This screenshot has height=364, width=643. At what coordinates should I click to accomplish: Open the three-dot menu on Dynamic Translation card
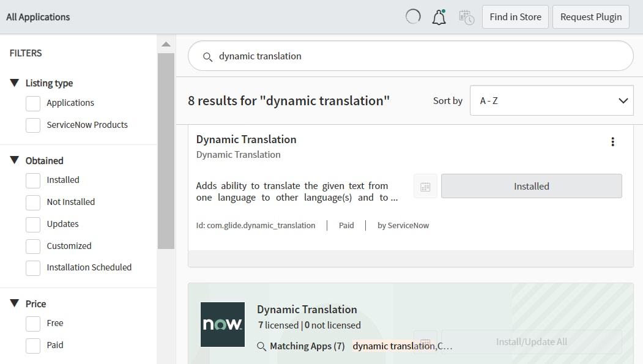(612, 142)
